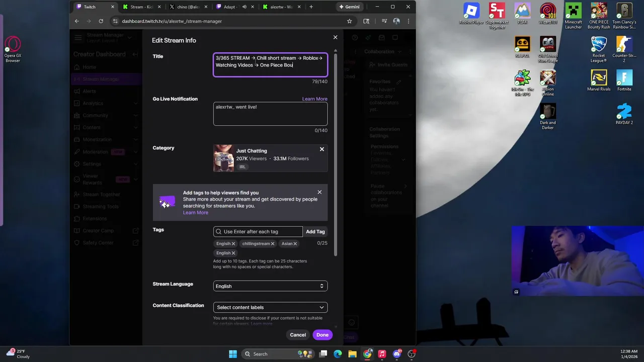Remove the Asian tag
This screenshot has width=644, height=362.
(295, 244)
